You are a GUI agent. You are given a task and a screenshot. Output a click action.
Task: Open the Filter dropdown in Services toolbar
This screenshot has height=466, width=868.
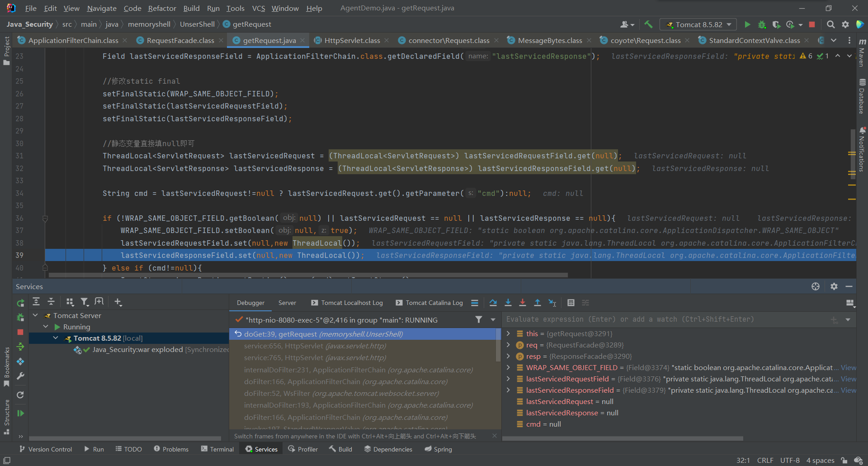pos(85,301)
